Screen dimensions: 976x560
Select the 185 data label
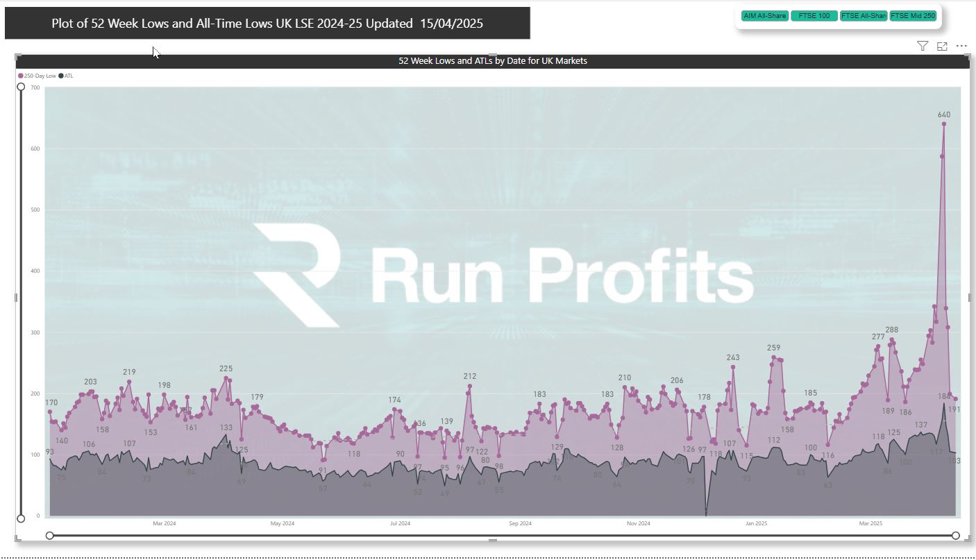click(x=811, y=393)
